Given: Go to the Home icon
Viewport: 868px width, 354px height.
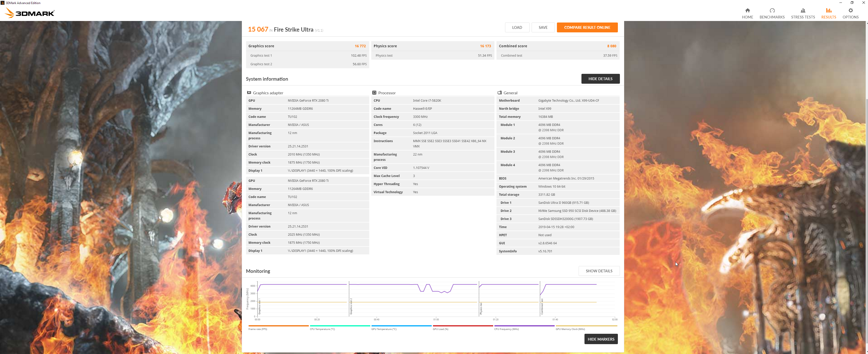Looking at the screenshot, I should pos(747,10).
